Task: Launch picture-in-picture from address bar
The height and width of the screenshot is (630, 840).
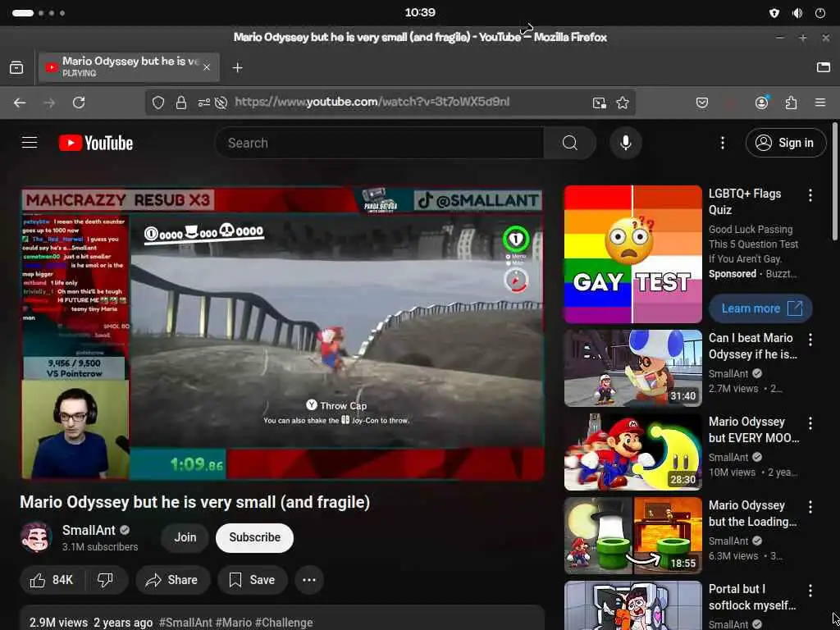Action: tap(600, 103)
